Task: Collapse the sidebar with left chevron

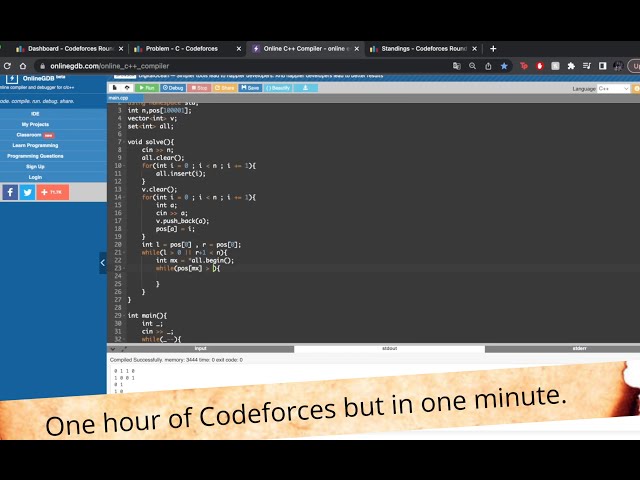Action: click(x=103, y=262)
